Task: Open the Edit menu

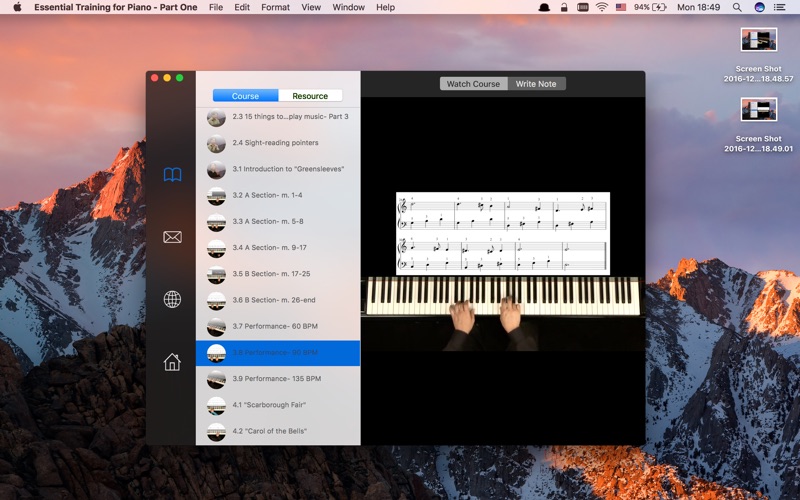Action: click(x=242, y=7)
